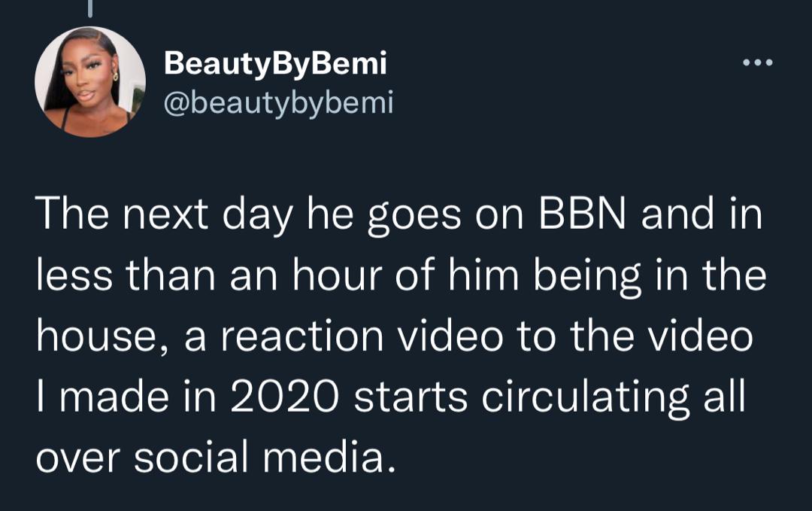Click the word "starts" in the tweet
The image size is (812, 511).
click(411, 399)
